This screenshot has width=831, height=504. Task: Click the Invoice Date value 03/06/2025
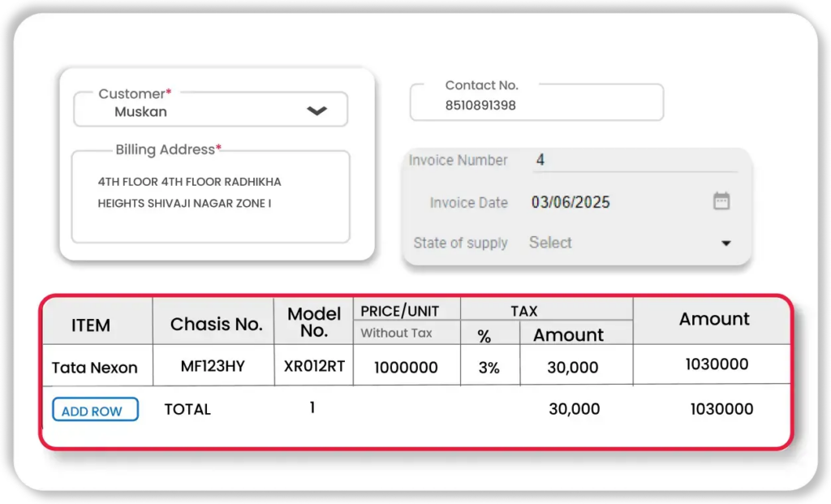(571, 202)
